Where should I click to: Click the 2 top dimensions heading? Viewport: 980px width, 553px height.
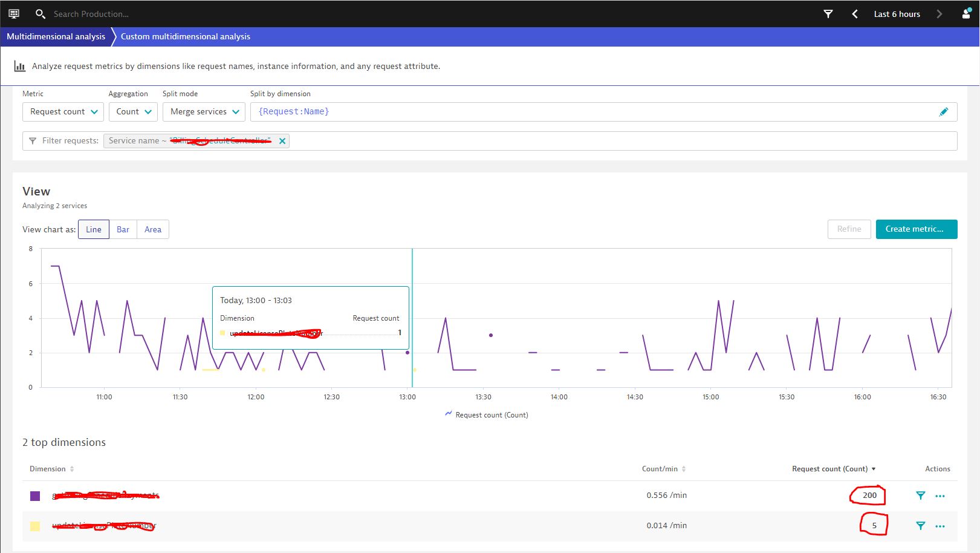pyautogui.click(x=64, y=442)
